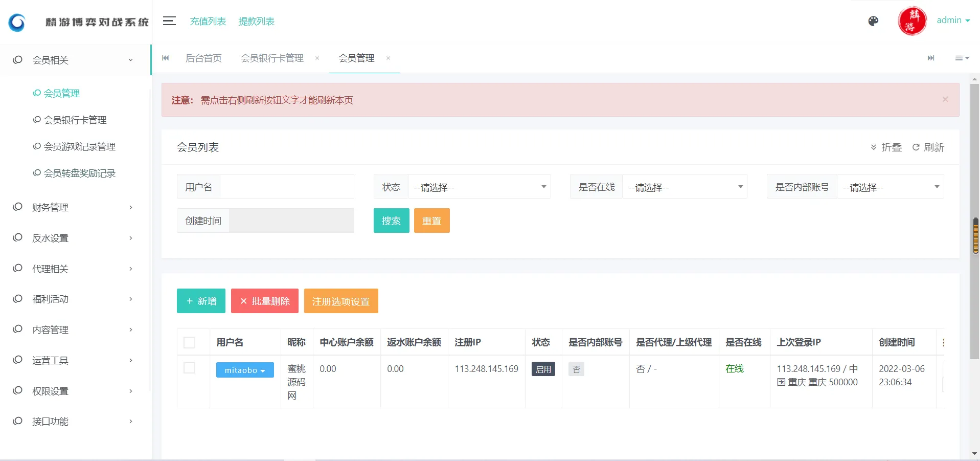Click the 注册选项设置 button
980x461 pixels.
[x=340, y=301]
